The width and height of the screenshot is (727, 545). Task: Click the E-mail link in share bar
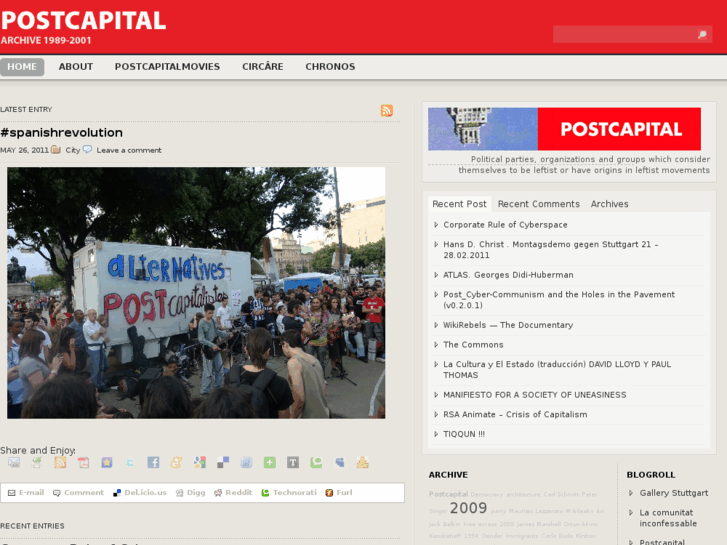click(32, 493)
